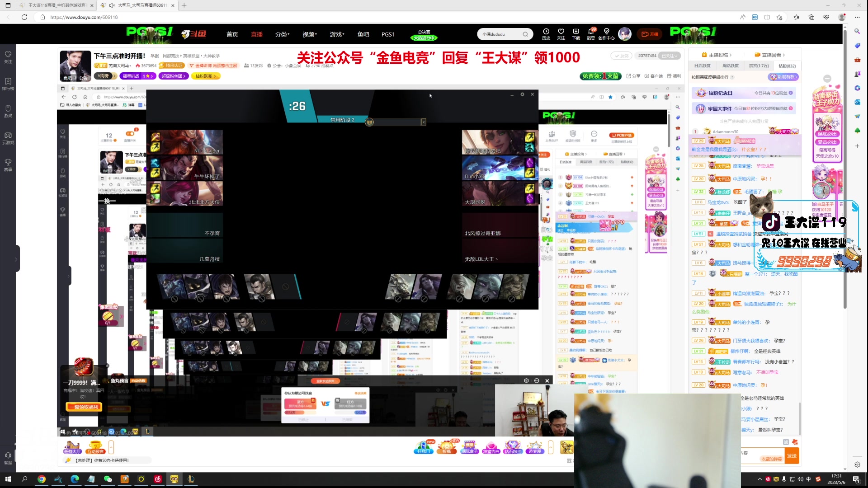Click the 钻粉联赛 button
868x488 pixels.
[x=206, y=76]
